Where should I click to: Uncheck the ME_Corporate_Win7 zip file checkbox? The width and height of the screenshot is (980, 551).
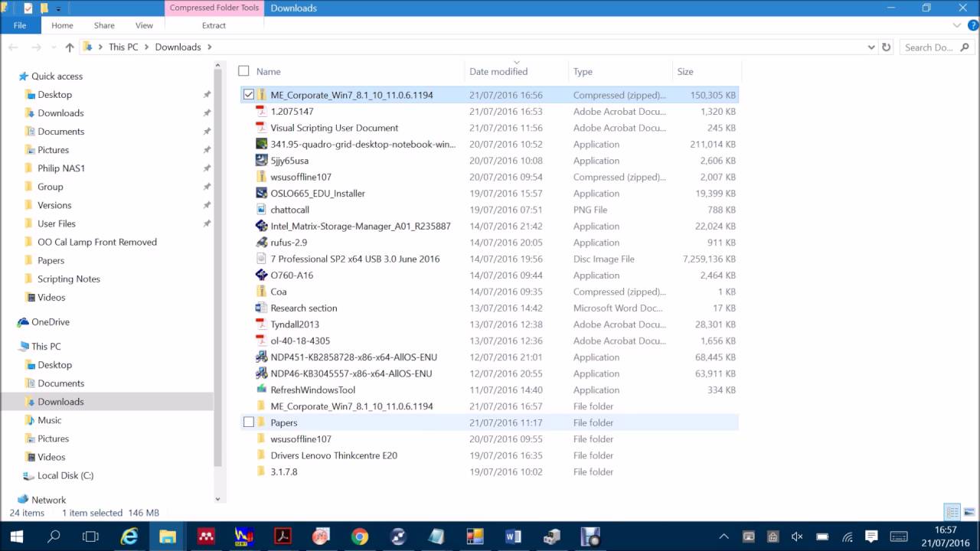coord(249,95)
